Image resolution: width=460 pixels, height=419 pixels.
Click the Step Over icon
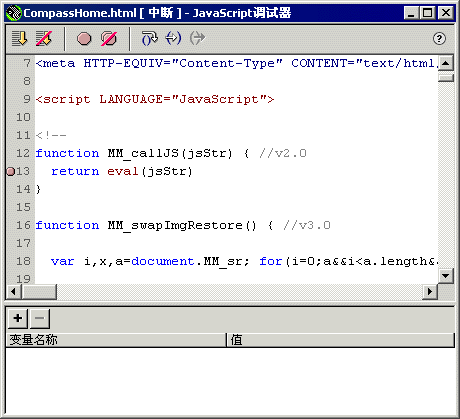[150, 38]
